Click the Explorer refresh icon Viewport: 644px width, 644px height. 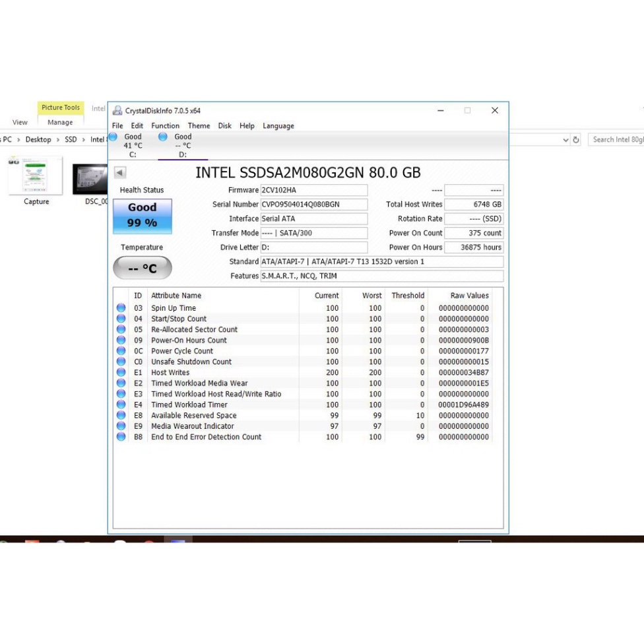576,140
